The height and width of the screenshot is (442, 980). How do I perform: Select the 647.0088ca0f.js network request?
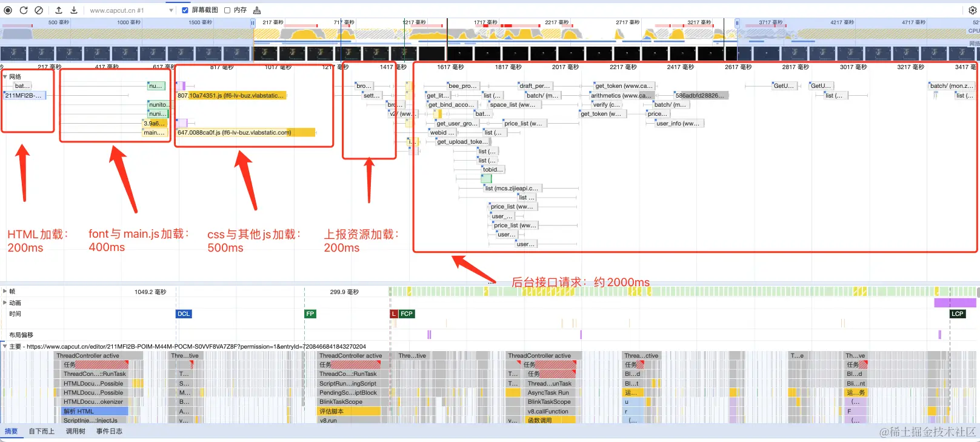click(x=245, y=133)
